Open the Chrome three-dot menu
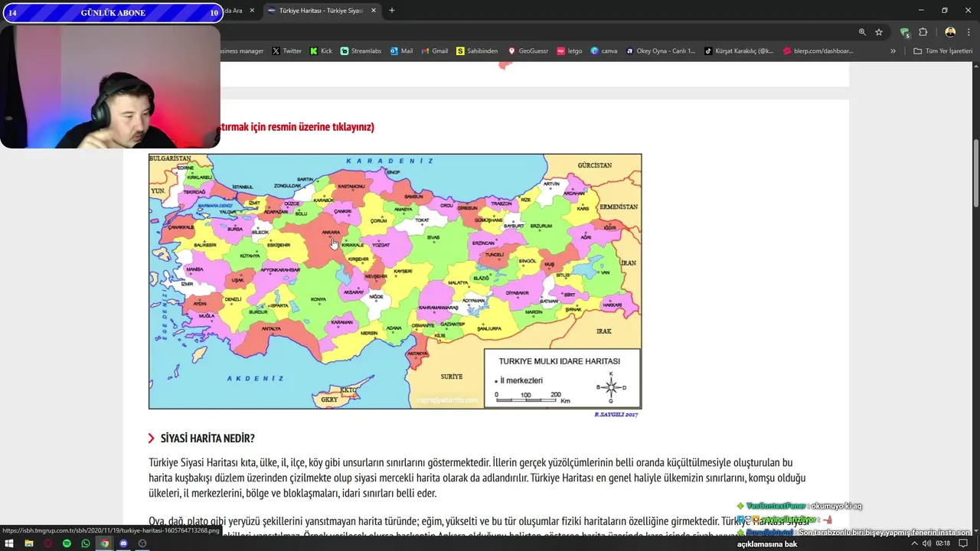 click(969, 32)
